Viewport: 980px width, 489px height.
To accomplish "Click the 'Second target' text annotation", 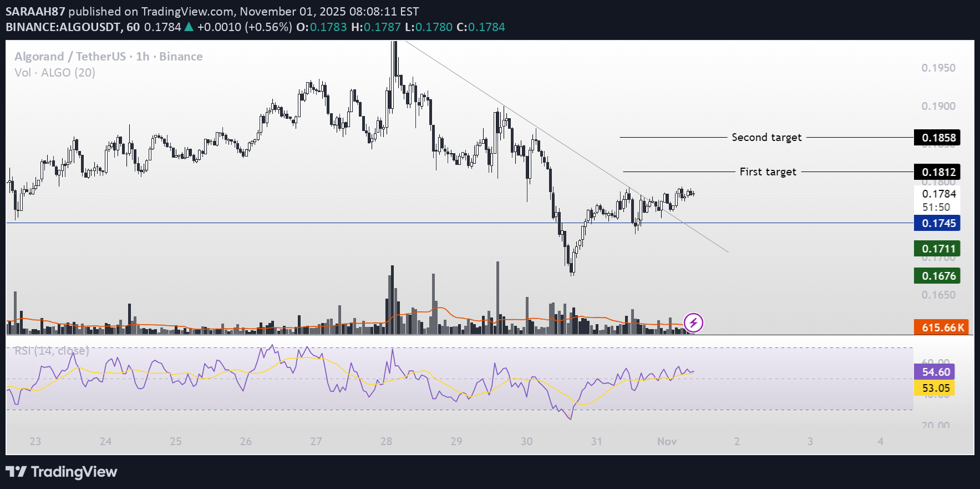I will point(766,138).
